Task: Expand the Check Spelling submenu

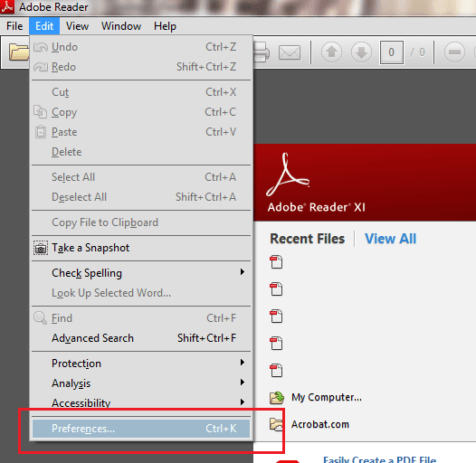Action: coord(141,273)
